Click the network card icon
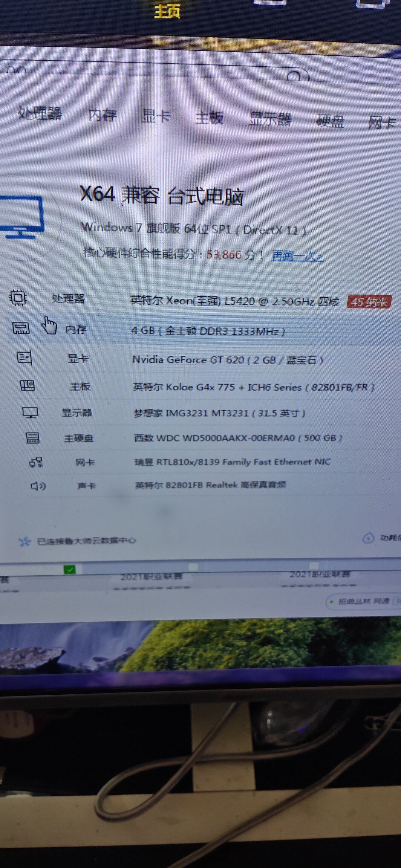Screen dimensions: 401x868 (36, 462)
